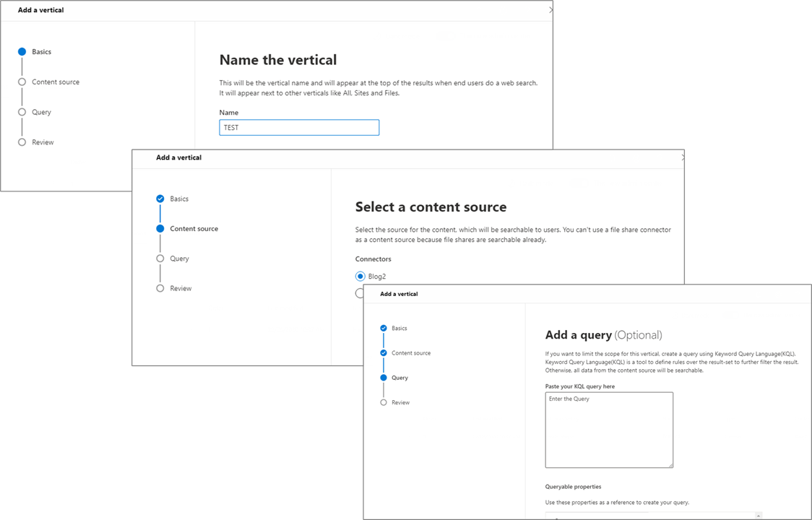Click the Paste your KQL query here label
812x520 pixels.
tap(580, 386)
